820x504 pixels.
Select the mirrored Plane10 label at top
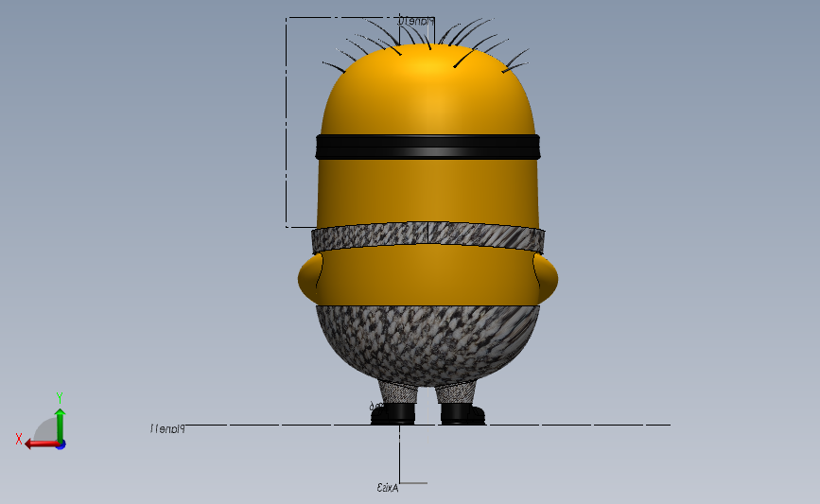[416, 22]
